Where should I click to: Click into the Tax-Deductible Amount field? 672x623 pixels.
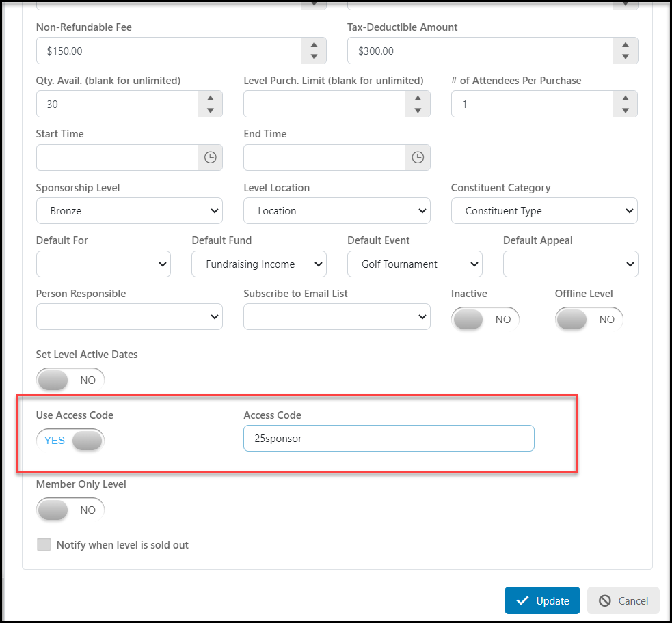tap(481, 51)
